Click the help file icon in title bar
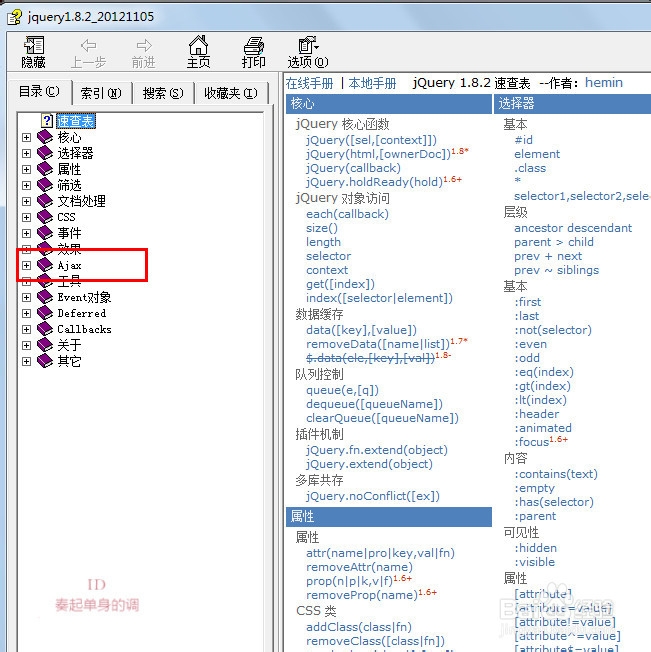 coord(14,17)
